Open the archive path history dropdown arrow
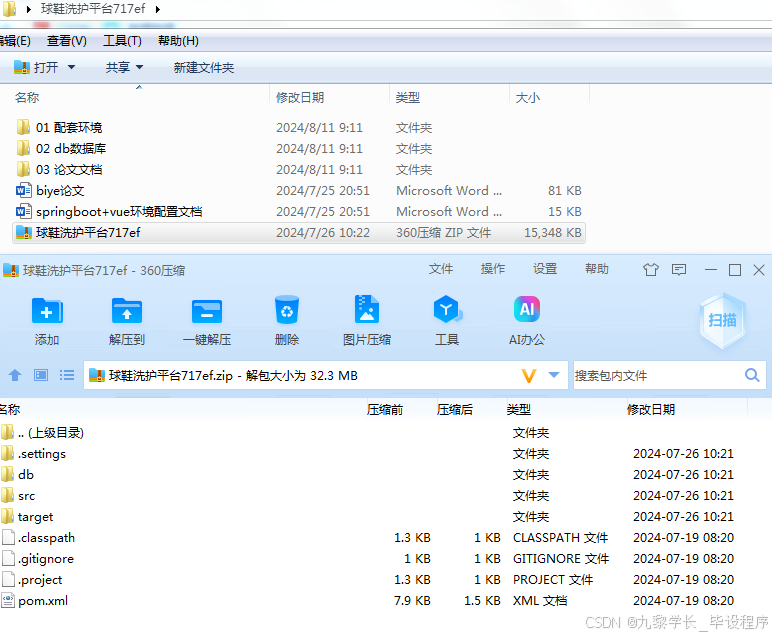Screen dimensions: 772x636 click(x=554, y=376)
